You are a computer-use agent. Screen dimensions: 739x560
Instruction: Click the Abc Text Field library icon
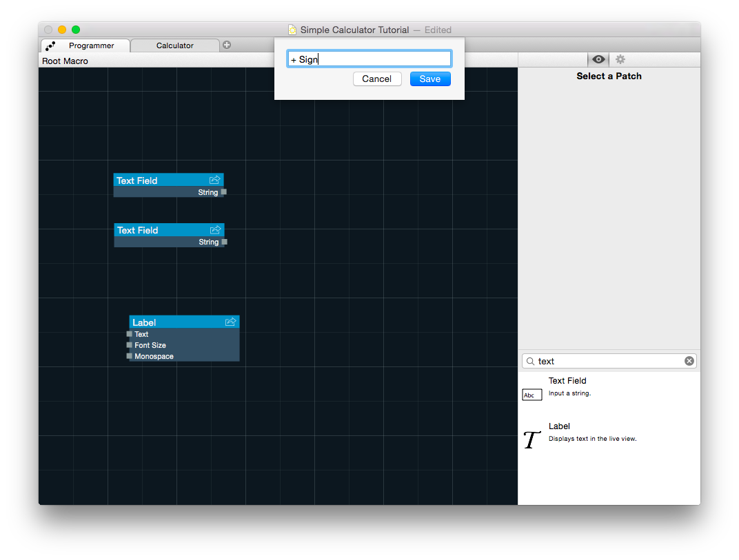pyautogui.click(x=532, y=395)
